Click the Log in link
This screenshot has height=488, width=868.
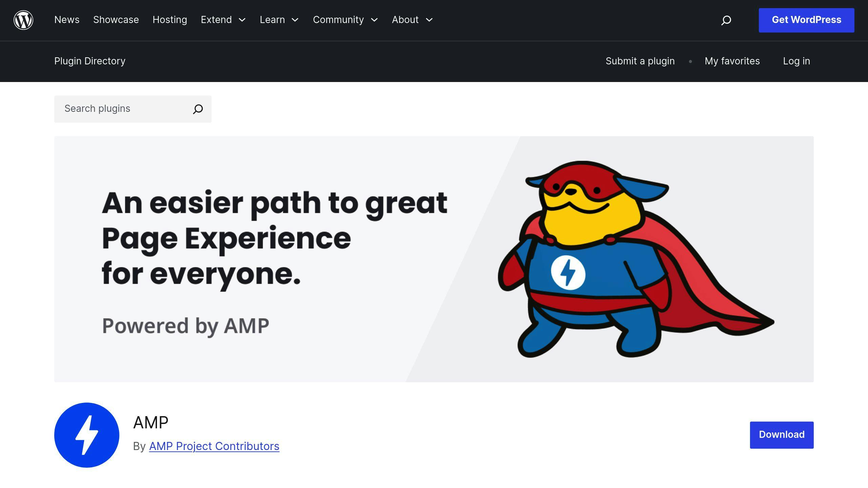(x=796, y=61)
